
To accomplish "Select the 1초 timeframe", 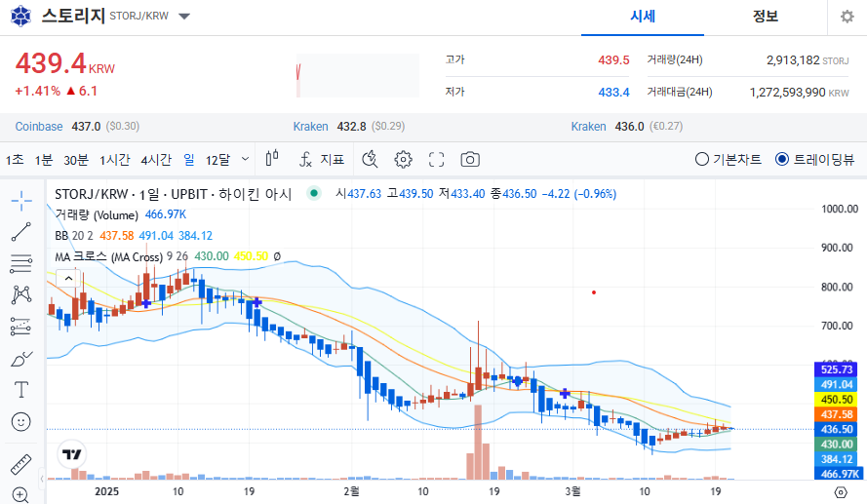I will click(15, 160).
